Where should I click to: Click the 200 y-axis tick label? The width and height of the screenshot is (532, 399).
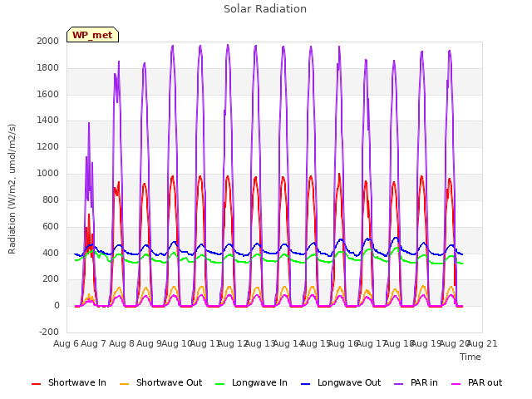pos(51,279)
